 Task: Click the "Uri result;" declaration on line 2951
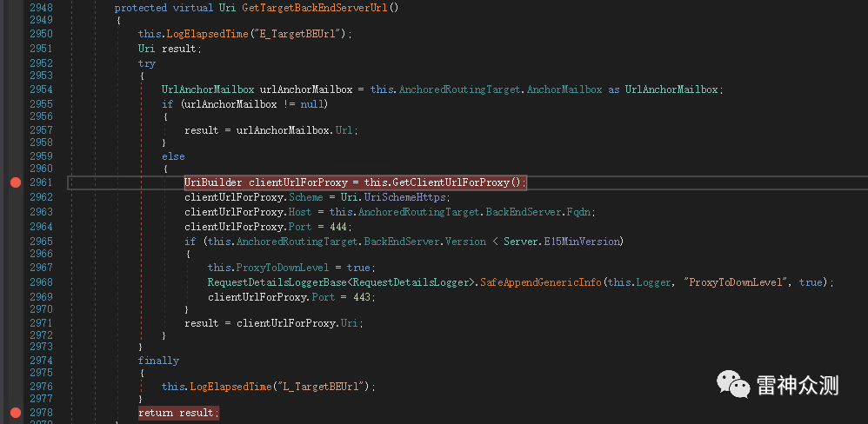(x=170, y=49)
